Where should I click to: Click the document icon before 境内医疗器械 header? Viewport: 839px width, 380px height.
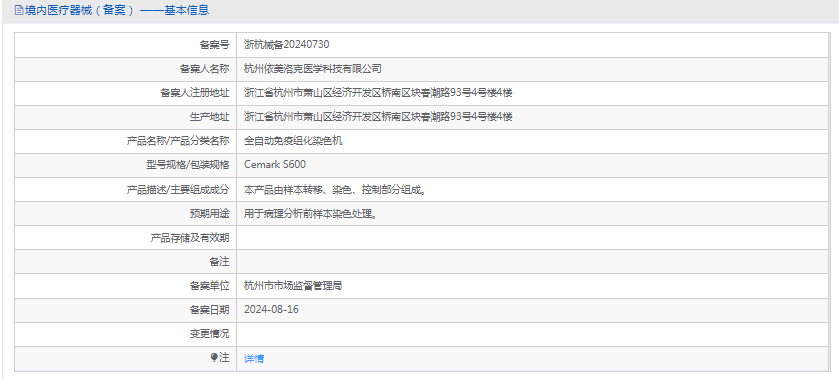click(19, 10)
